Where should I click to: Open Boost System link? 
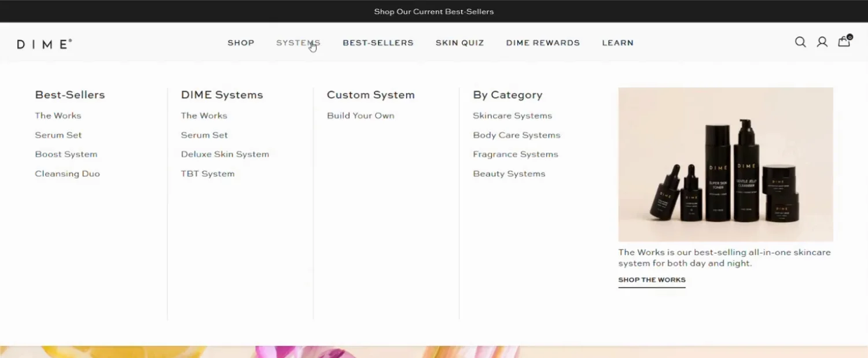click(66, 154)
